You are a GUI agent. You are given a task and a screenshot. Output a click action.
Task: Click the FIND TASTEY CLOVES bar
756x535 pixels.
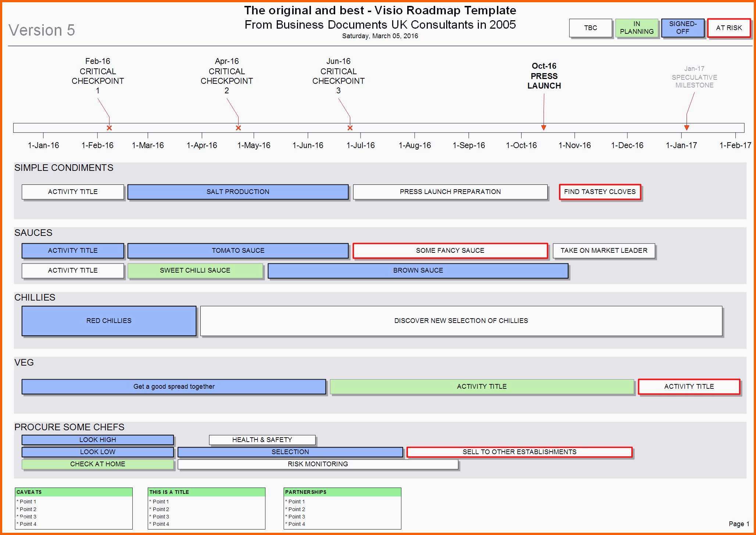point(600,192)
